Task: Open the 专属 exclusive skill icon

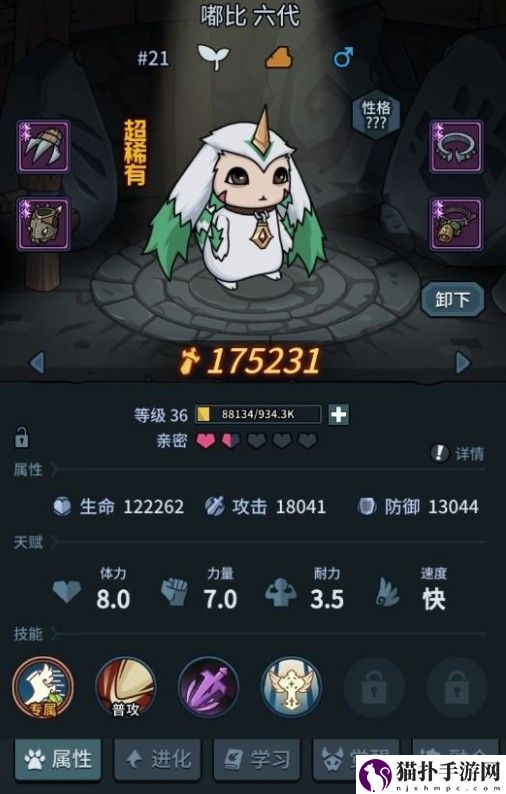Action: 43,688
